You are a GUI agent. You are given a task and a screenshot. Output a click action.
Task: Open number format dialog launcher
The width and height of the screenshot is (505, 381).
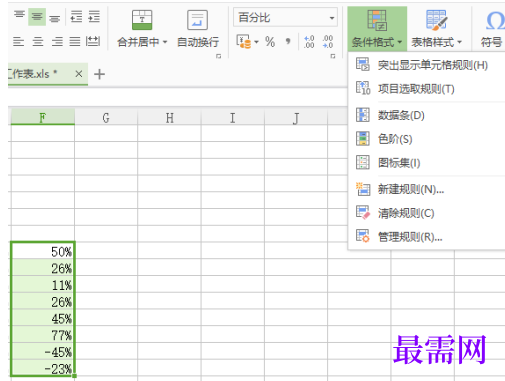333,56
